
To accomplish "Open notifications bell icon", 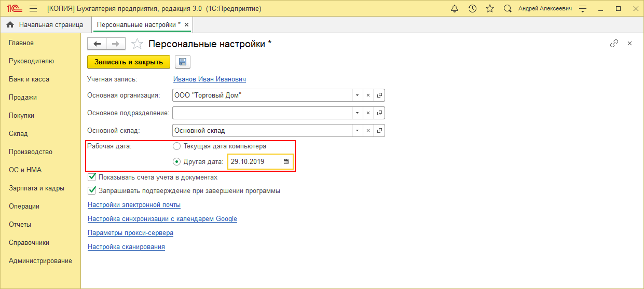I will 455,9.
